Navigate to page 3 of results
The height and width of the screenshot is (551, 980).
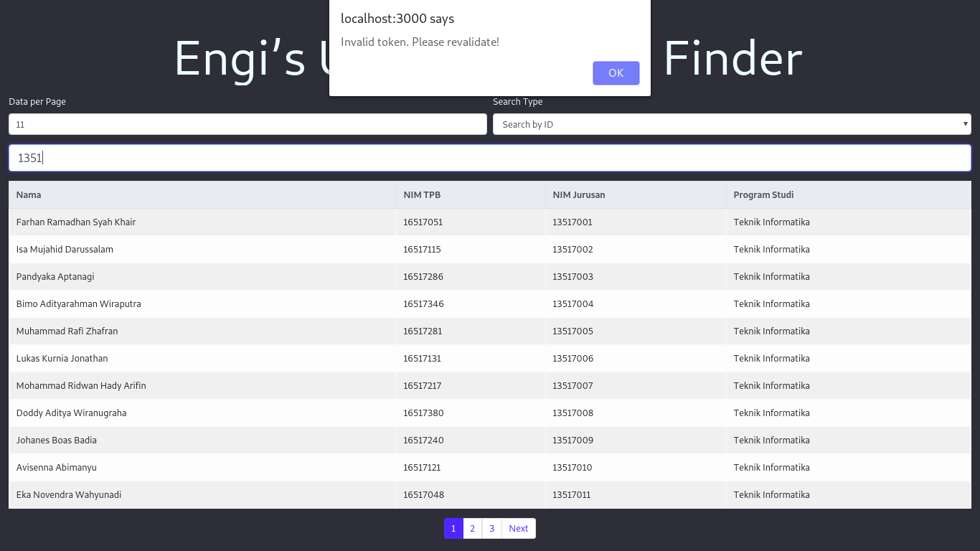tap(491, 528)
